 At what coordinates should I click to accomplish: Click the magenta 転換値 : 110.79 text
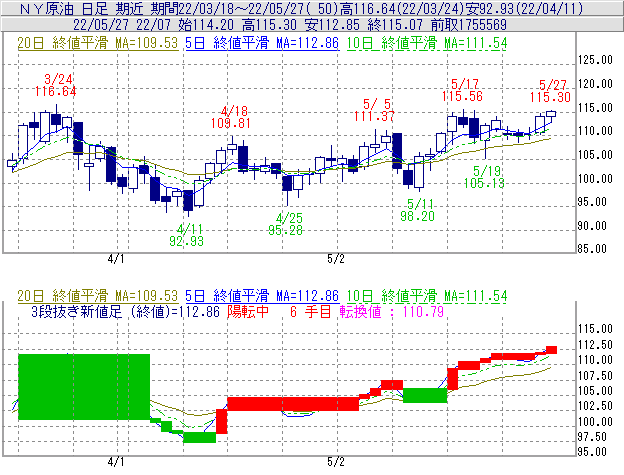(392, 311)
